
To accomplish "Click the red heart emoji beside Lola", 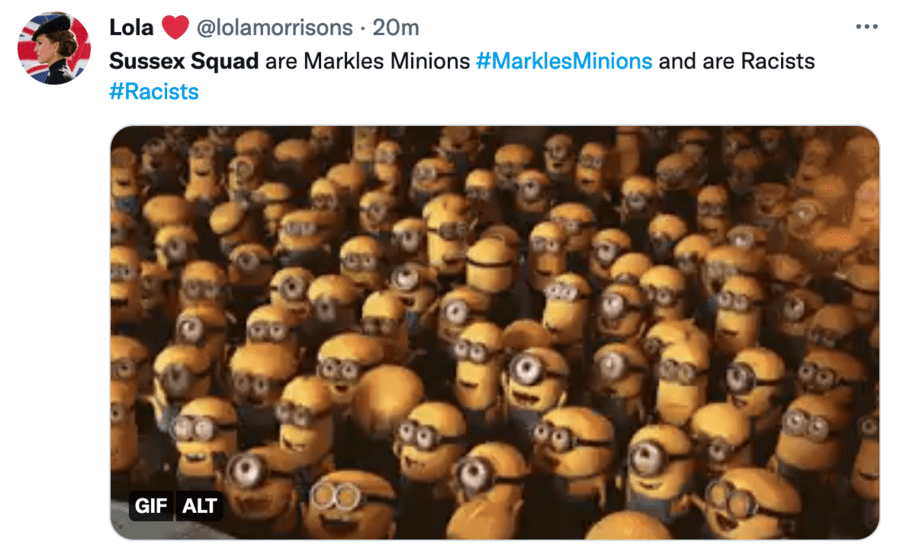I will (x=175, y=26).
